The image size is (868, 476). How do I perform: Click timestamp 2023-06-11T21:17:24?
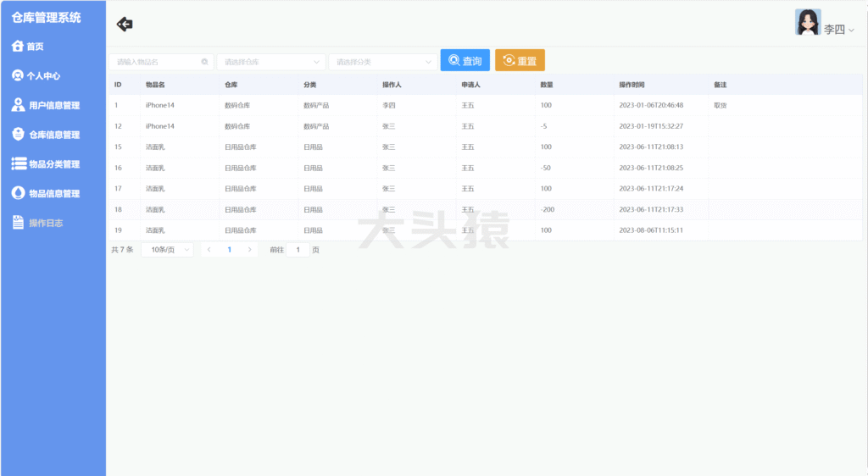click(x=651, y=189)
